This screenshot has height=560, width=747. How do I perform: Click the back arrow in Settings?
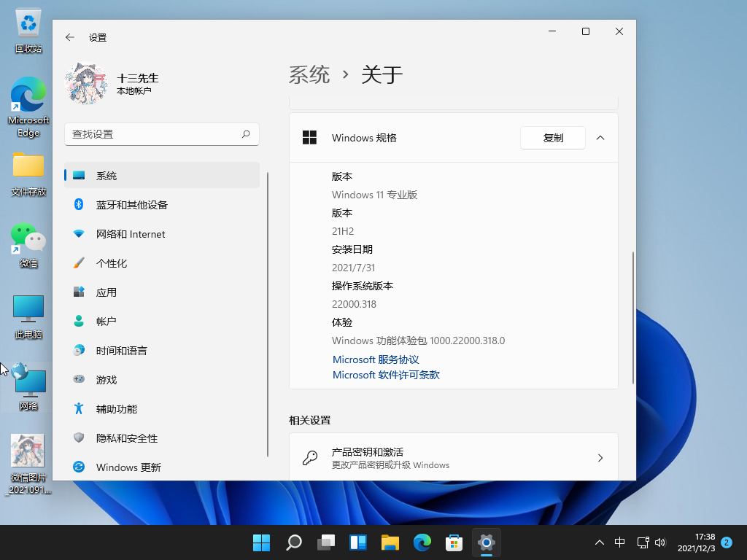(70, 37)
